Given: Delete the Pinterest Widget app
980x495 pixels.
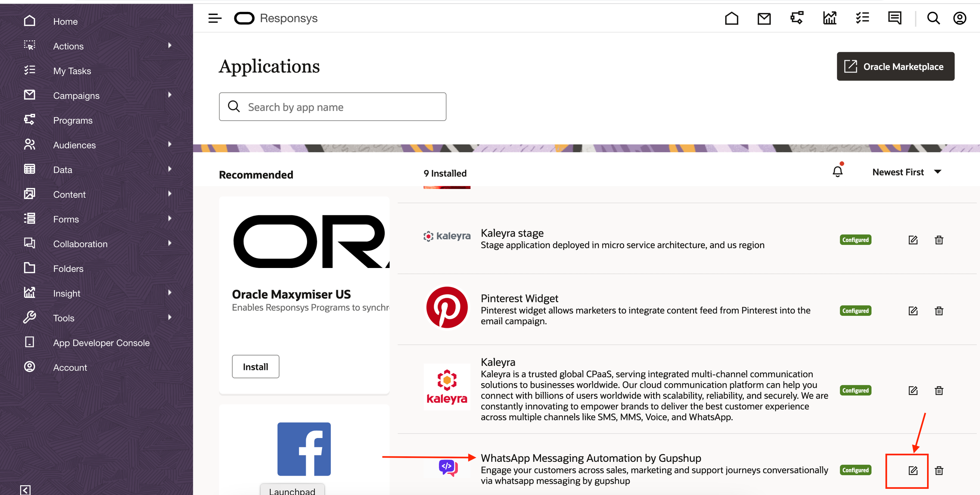Looking at the screenshot, I should point(938,311).
